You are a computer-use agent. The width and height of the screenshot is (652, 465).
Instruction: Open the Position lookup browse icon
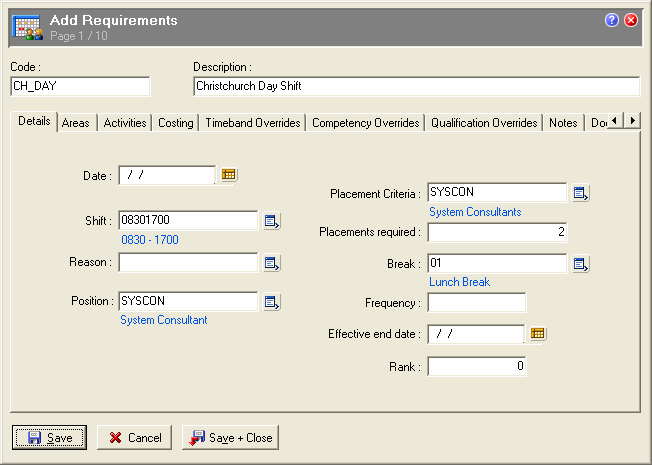click(x=271, y=301)
